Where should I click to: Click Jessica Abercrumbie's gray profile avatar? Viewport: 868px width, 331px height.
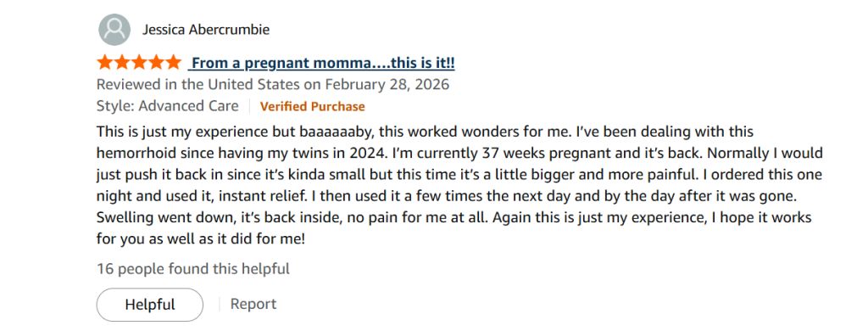pyautogui.click(x=114, y=30)
